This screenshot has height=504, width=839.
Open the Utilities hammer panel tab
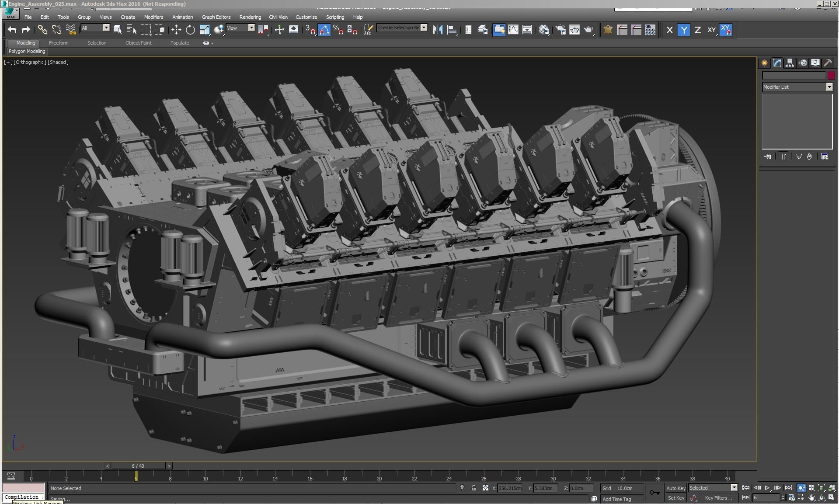click(828, 63)
